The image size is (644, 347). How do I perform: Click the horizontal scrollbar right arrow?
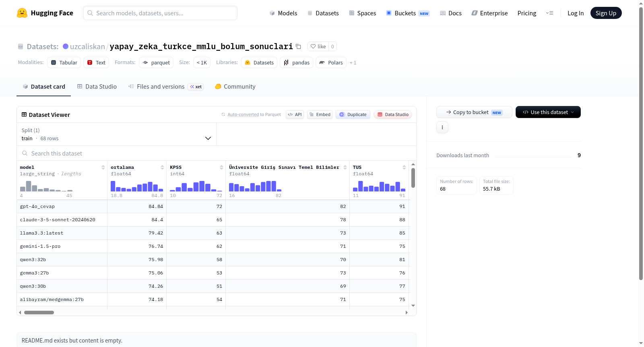pyautogui.click(x=407, y=312)
